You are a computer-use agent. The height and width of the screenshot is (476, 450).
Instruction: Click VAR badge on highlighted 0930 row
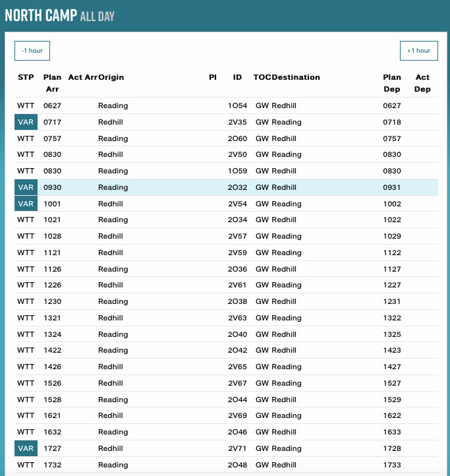tap(26, 187)
